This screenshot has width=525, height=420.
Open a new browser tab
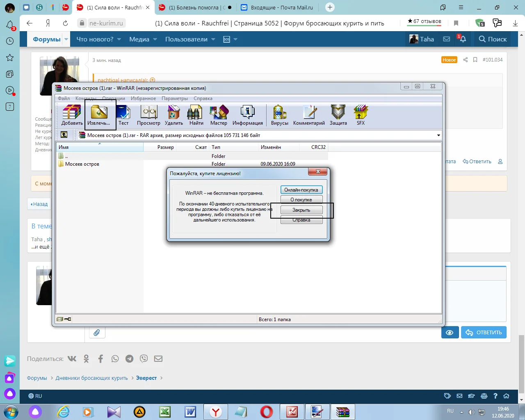click(x=330, y=7)
